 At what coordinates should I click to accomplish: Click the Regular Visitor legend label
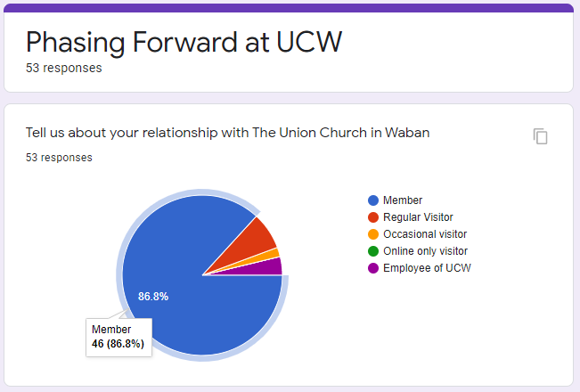[x=418, y=217]
